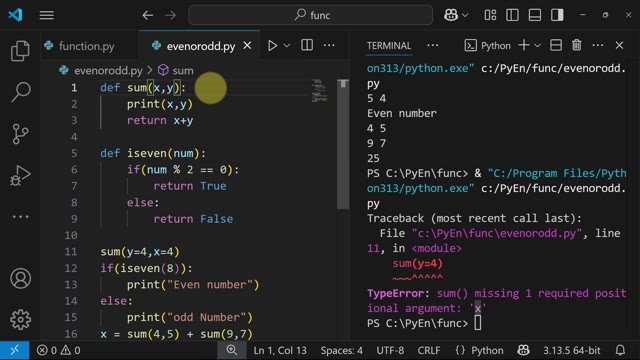Open notifications bell
Screen dimensions: 640x360
point(620,350)
